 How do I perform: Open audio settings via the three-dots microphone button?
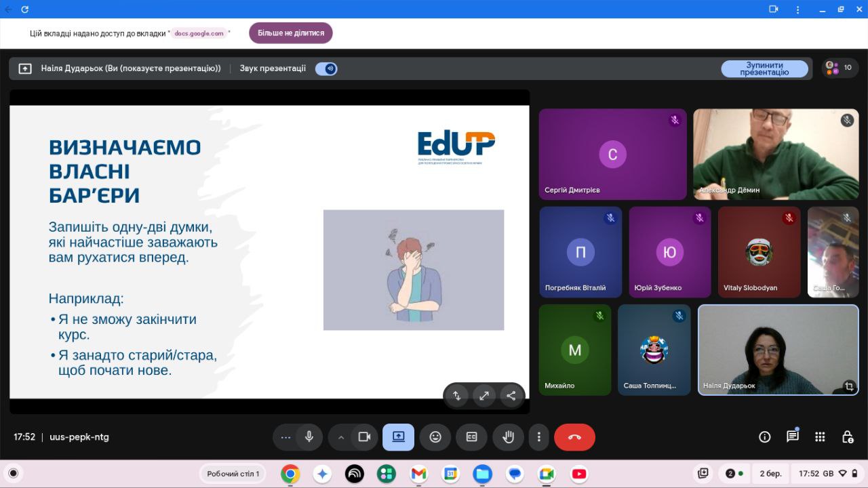click(285, 437)
